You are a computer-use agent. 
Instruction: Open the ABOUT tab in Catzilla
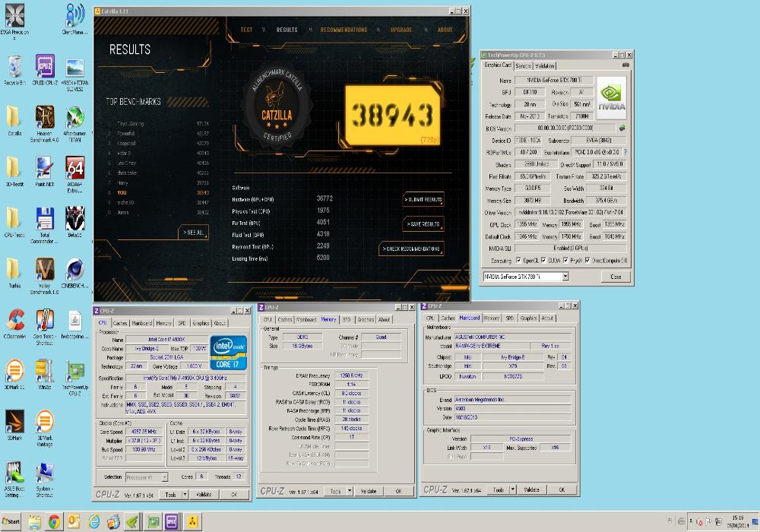point(445,30)
